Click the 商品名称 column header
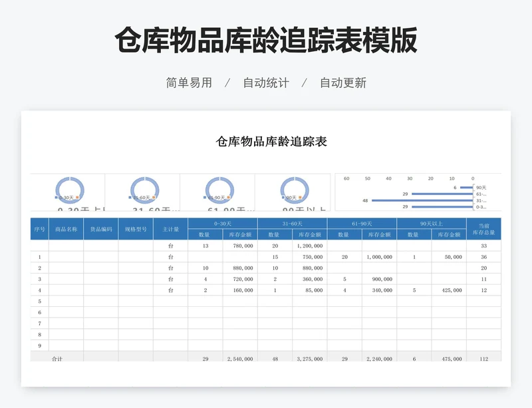This screenshot has height=408, width=532. [66, 230]
